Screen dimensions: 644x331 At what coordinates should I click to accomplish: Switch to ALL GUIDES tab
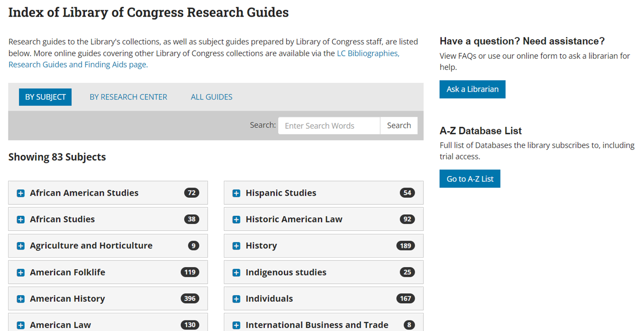pos(211,97)
